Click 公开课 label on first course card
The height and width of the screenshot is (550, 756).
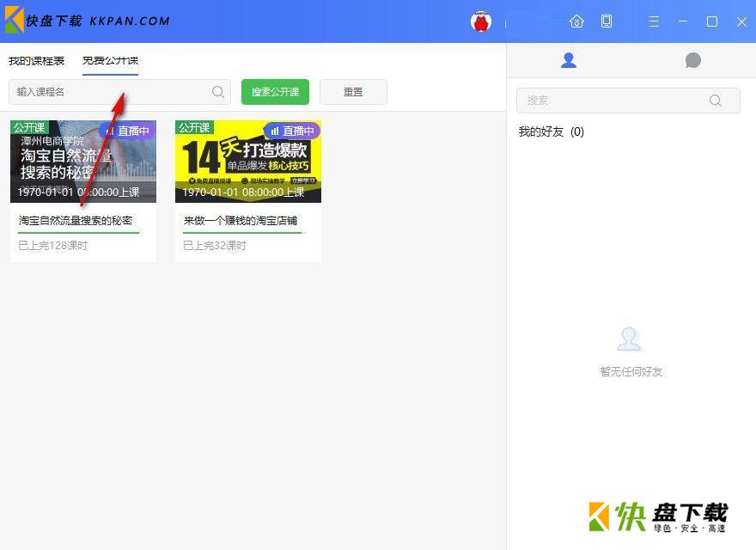point(29,127)
